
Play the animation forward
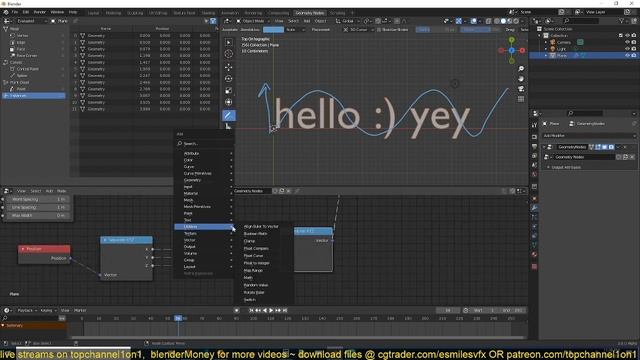click(x=271, y=311)
